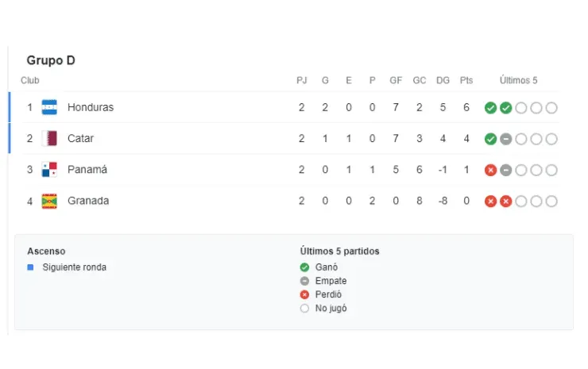The width and height of the screenshot is (588, 369).
Task: Click the Panamá flag icon
Action: pos(49,170)
